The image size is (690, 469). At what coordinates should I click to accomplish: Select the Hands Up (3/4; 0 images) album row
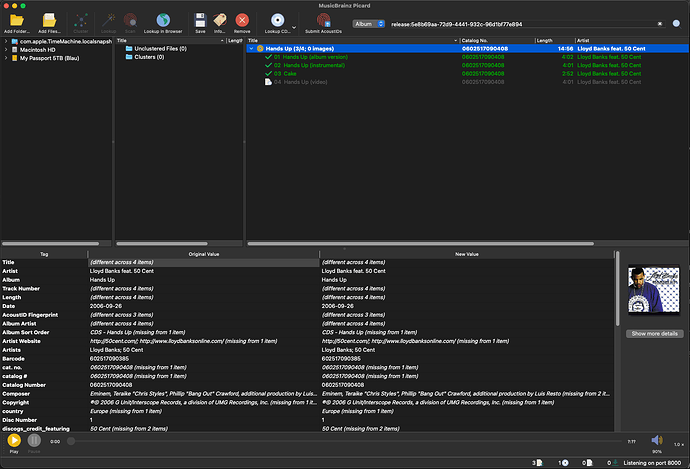tap(467, 48)
